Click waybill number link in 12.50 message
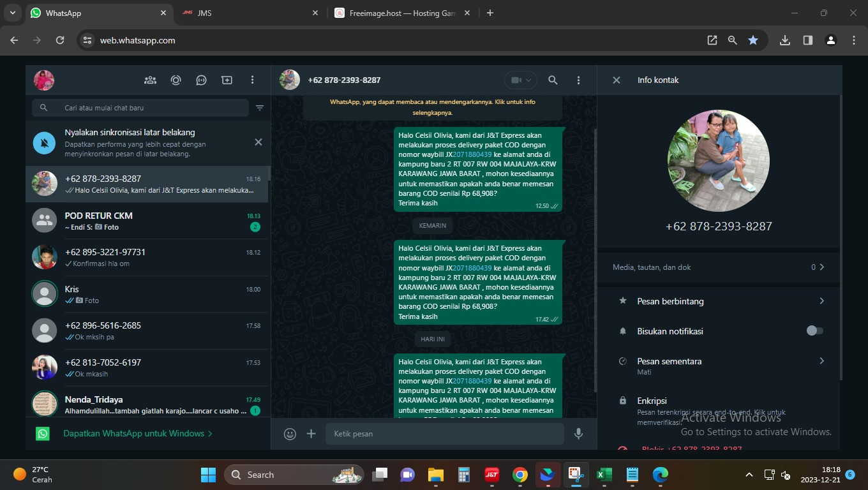The width and height of the screenshot is (868, 490). click(472, 154)
